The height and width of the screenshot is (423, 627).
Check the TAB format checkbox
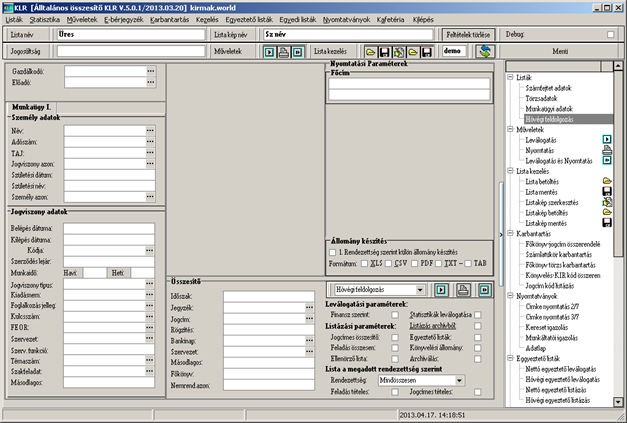coord(468,263)
